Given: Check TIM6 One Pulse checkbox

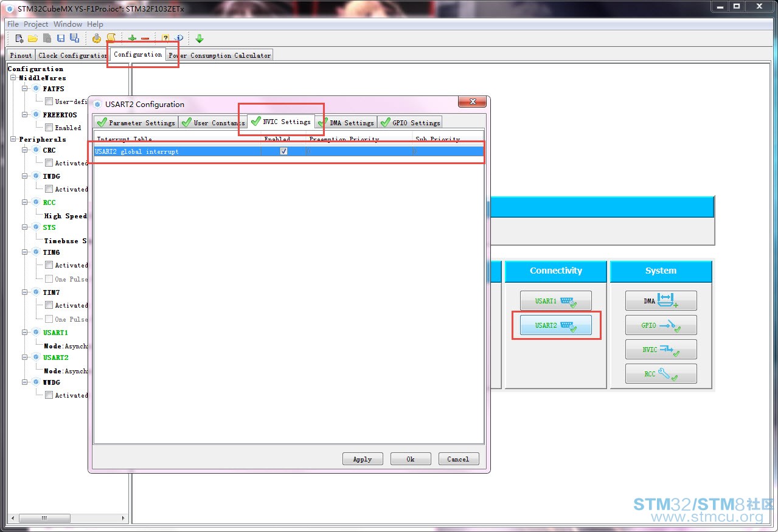Looking at the screenshot, I should [x=49, y=279].
